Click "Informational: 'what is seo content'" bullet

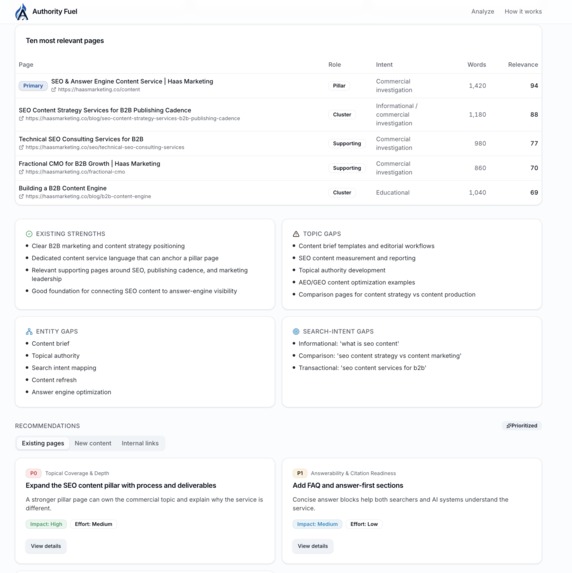click(x=349, y=344)
